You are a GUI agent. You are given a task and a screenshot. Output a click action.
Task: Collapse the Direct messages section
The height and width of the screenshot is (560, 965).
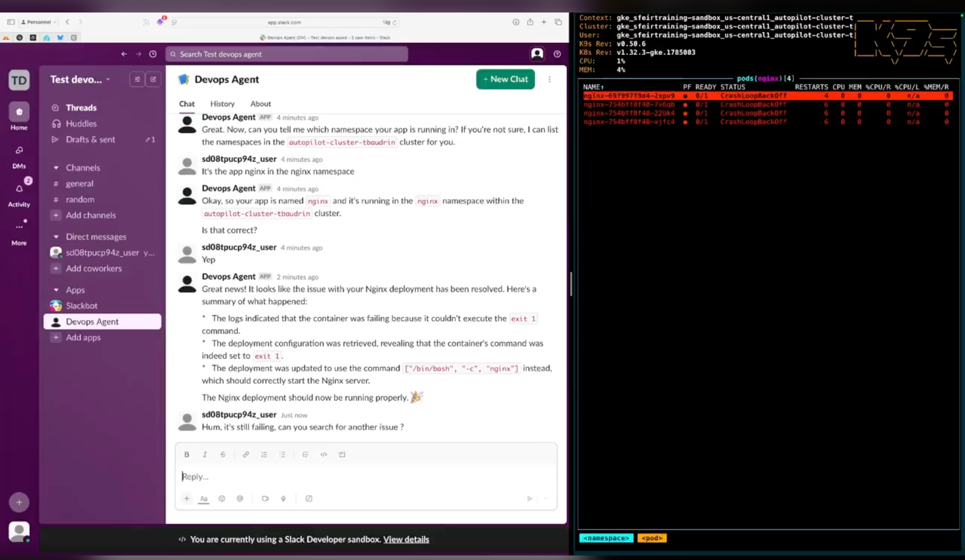point(56,237)
